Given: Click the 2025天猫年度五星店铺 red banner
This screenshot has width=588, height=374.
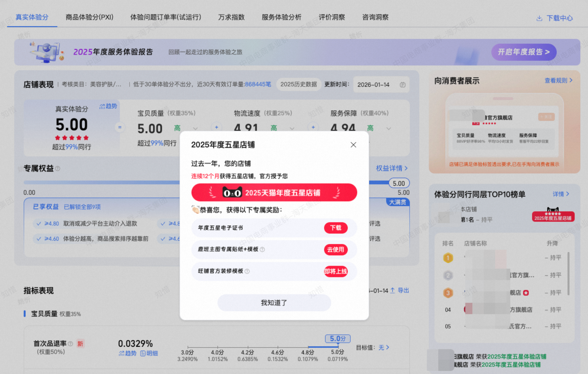Looking at the screenshot, I should pyautogui.click(x=274, y=192).
